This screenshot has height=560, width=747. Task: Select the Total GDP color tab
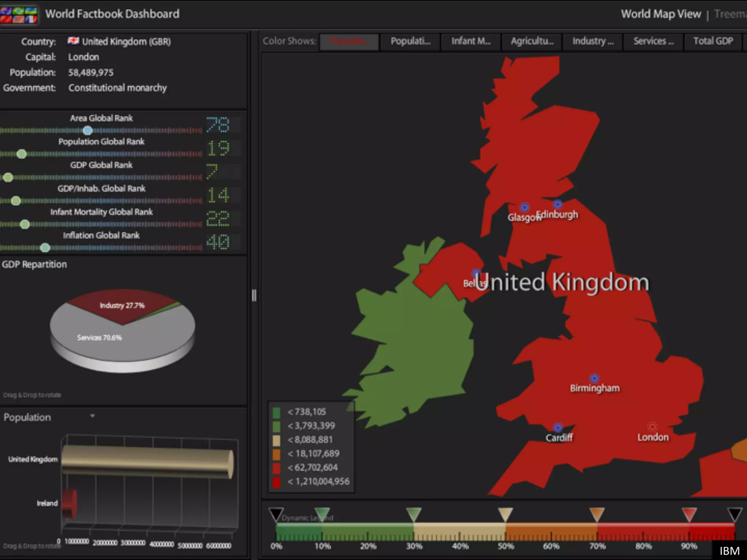point(713,41)
